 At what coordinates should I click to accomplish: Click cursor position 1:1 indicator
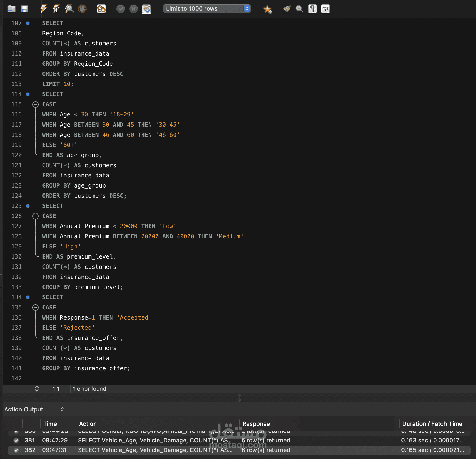click(56, 389)
